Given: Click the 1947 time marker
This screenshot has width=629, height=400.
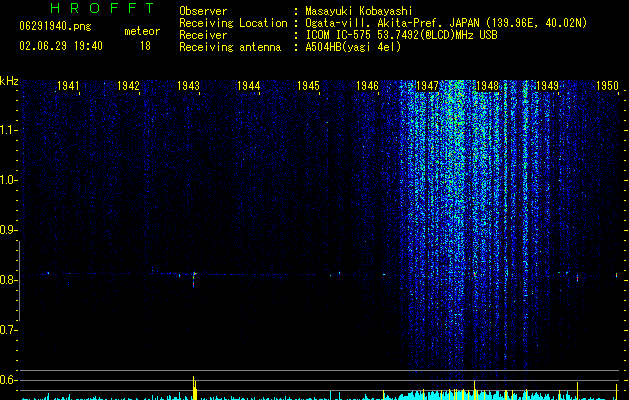Looking at the screenshot, I should pyautogui.click(x=427, y=86).
